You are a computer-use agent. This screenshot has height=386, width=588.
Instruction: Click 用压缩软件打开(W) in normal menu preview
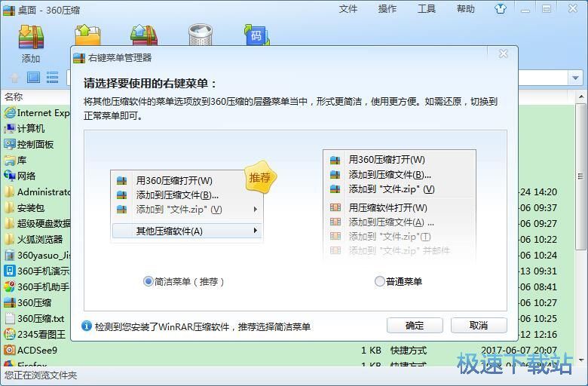click(x=387, y=207)
